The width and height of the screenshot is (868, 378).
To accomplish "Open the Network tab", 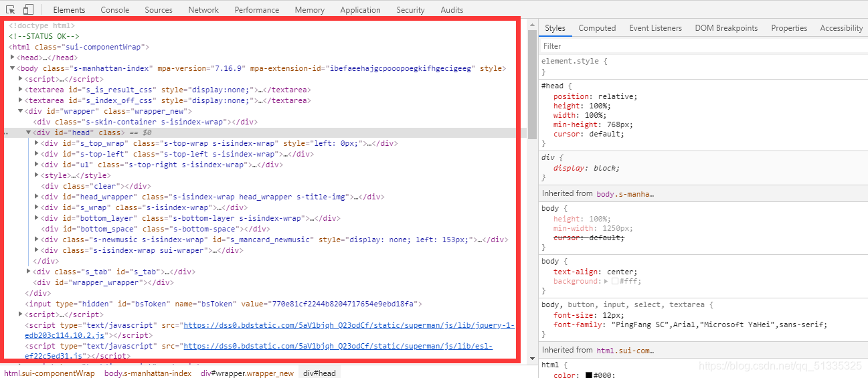I will (203, 10).
